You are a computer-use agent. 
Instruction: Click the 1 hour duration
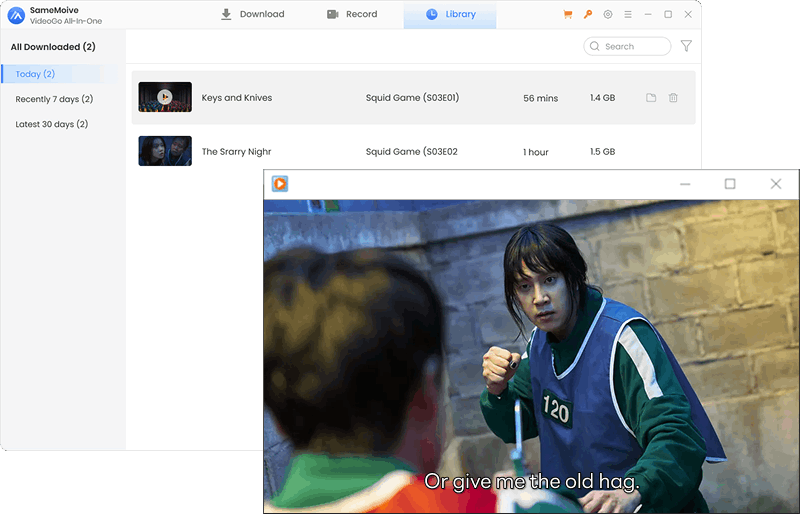pyautogui.click(x=536, y=152)
